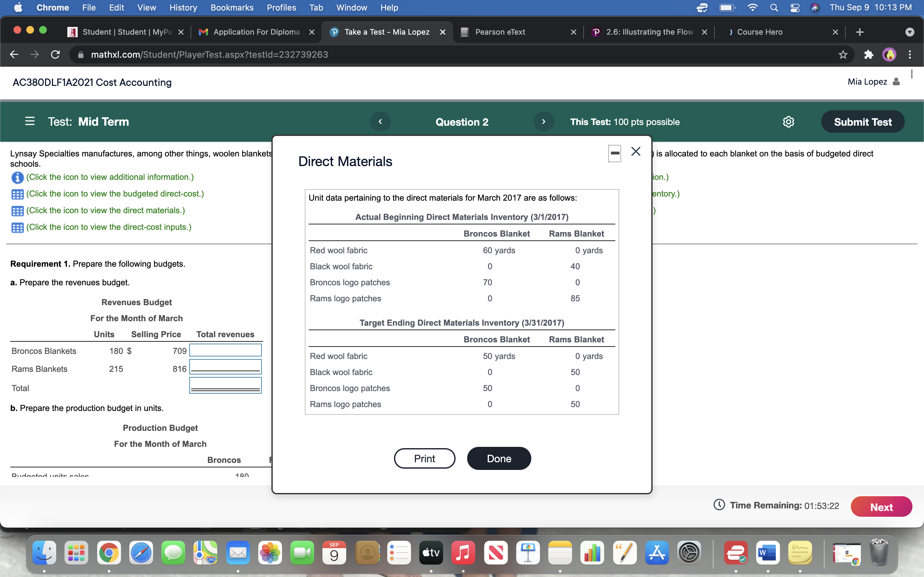The image size is (924, 577).
Task: Open the test settings gear icon
Action: [789, 122]
